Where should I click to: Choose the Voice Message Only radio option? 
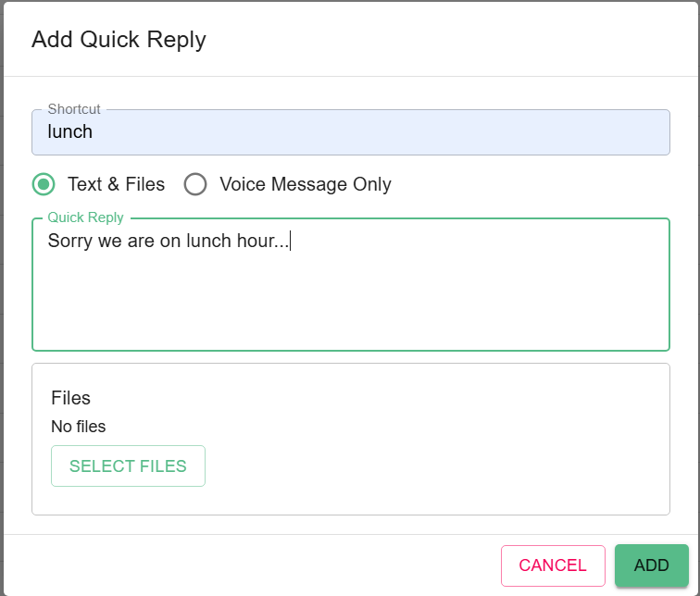click(x=194, y=184)
